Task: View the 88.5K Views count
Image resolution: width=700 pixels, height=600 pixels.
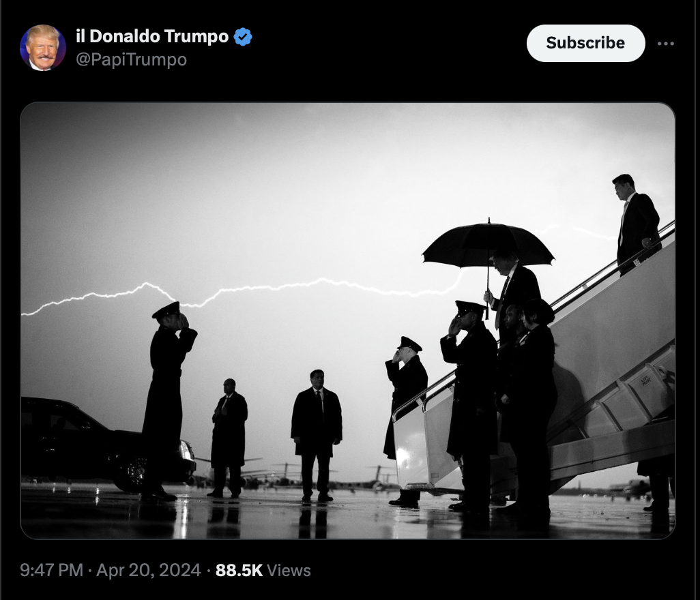Action: (x=263, y=570)
